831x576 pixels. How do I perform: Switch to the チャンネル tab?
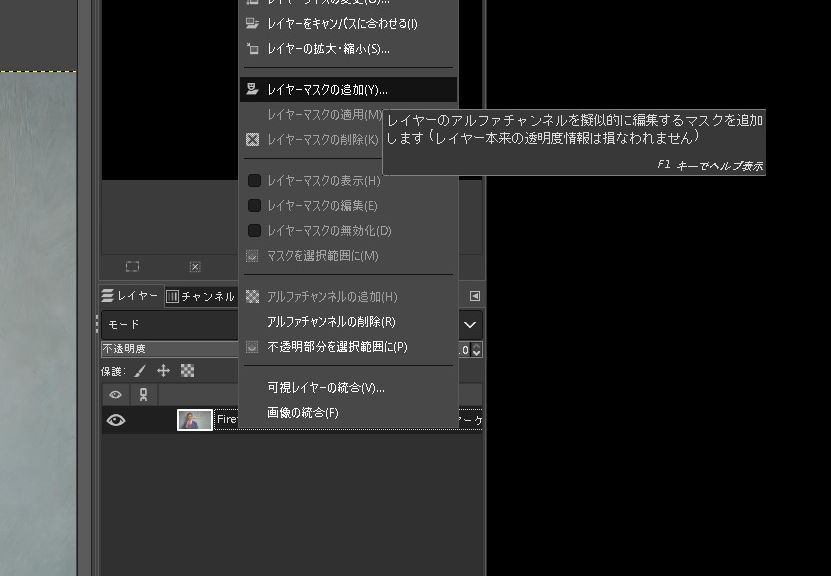click(x=200, y=296)
